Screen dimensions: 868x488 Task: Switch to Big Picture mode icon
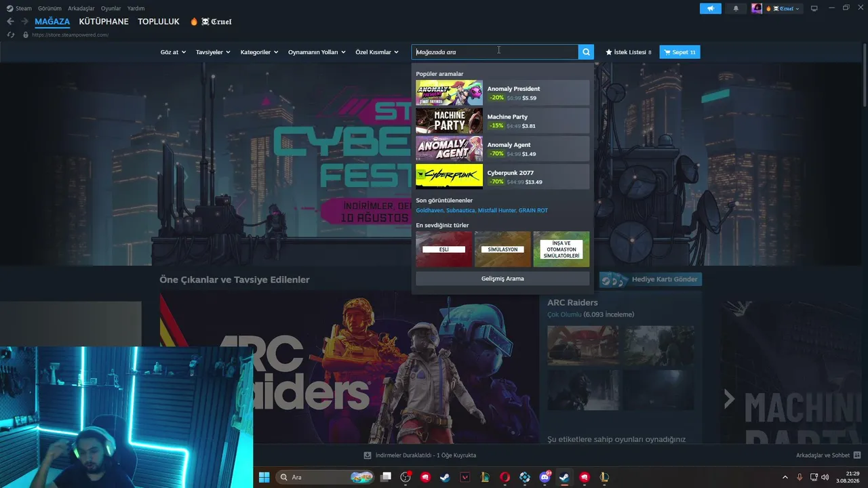(x=814, y=9)
